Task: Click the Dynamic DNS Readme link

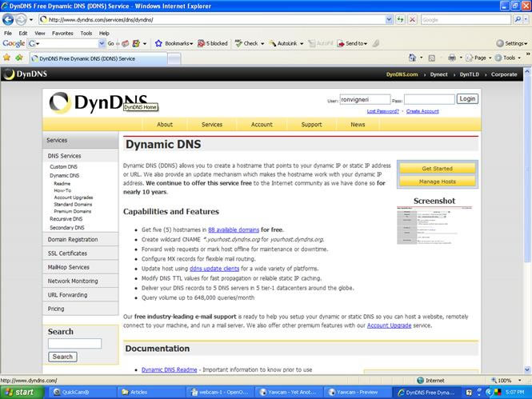Action: [170, 369]
